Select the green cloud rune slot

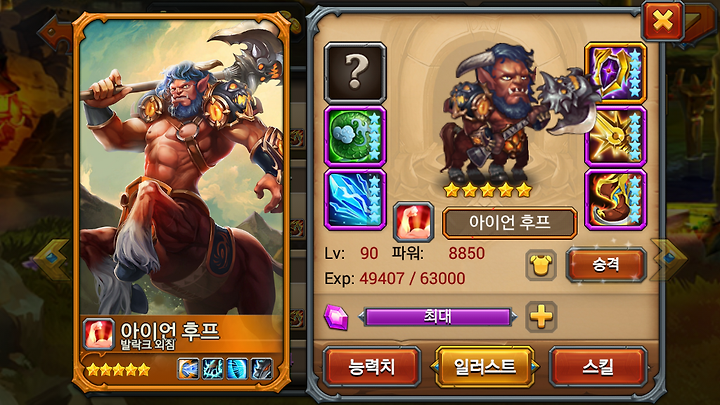(x=355, y=136)
